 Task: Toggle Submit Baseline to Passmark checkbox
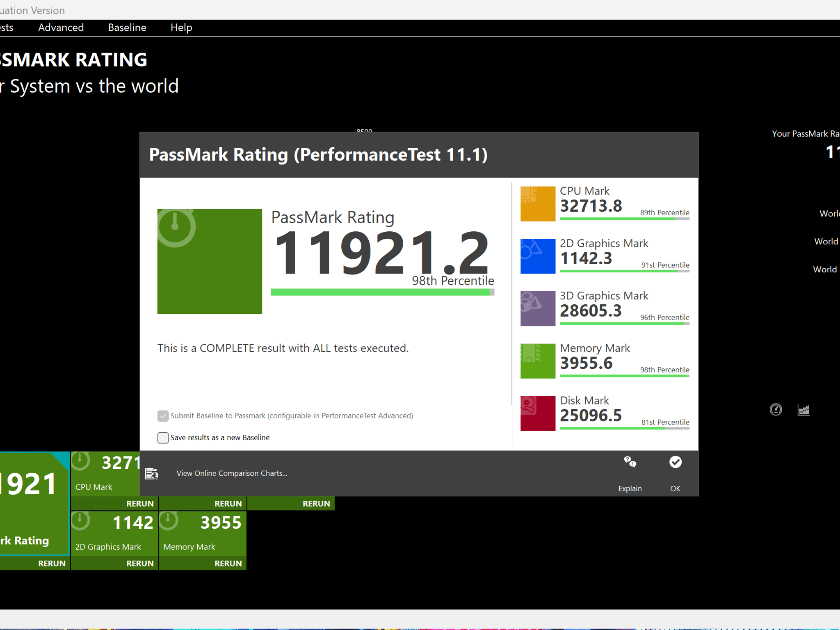tap(163, 416)
